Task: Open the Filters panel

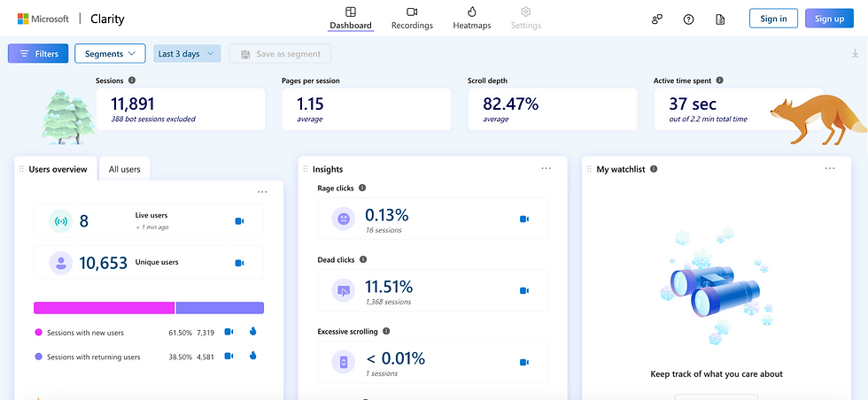Action: (x=38, y=54)
